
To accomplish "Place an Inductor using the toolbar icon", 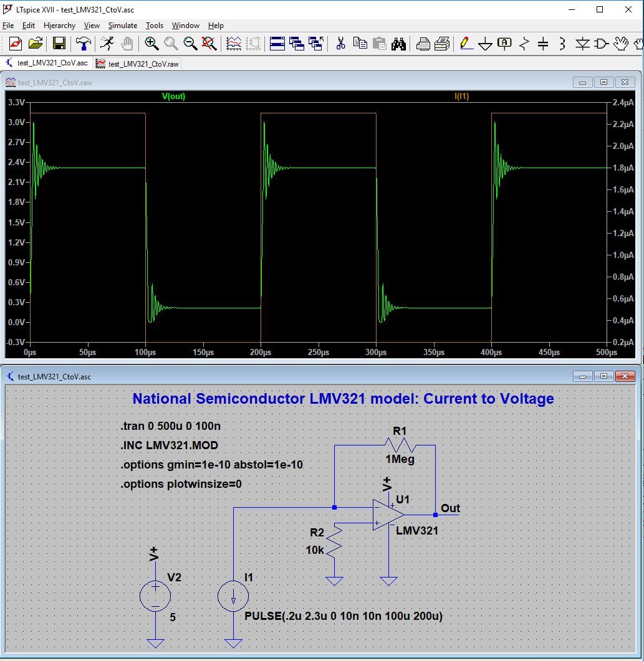I will pyautogui.click(x=560, y=44).
